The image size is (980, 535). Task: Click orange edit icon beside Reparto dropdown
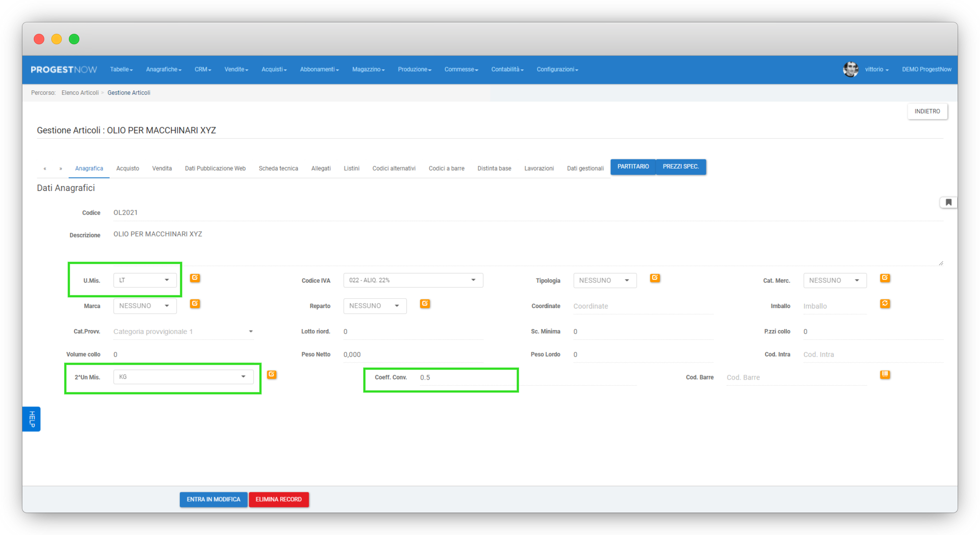(x=424, y=303)
